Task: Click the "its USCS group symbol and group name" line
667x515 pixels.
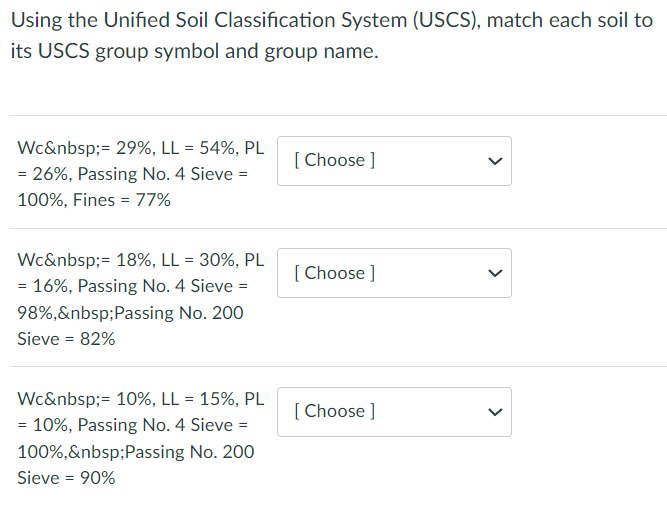Action: [195, 52]
